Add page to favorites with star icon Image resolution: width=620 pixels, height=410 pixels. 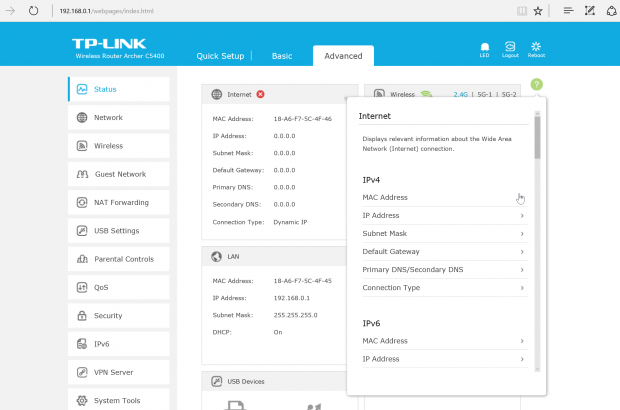click(x=538, y=10)
